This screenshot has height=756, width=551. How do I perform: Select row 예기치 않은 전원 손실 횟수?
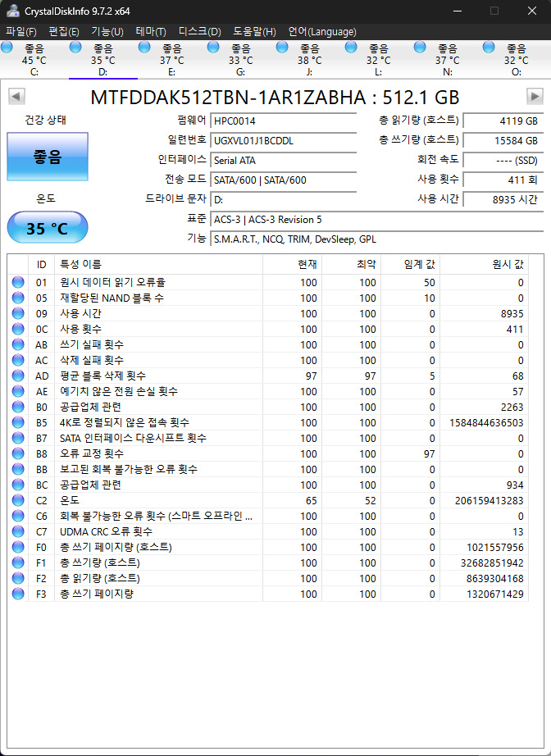[268, 391]
